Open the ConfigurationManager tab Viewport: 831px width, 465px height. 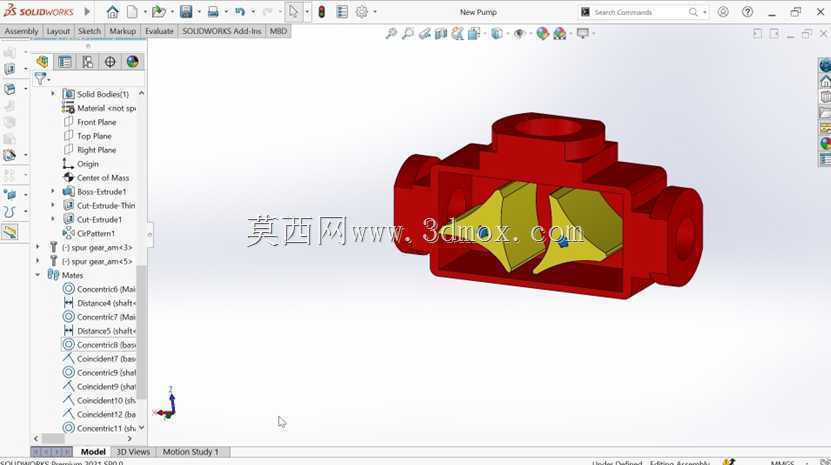coord(87,62)
